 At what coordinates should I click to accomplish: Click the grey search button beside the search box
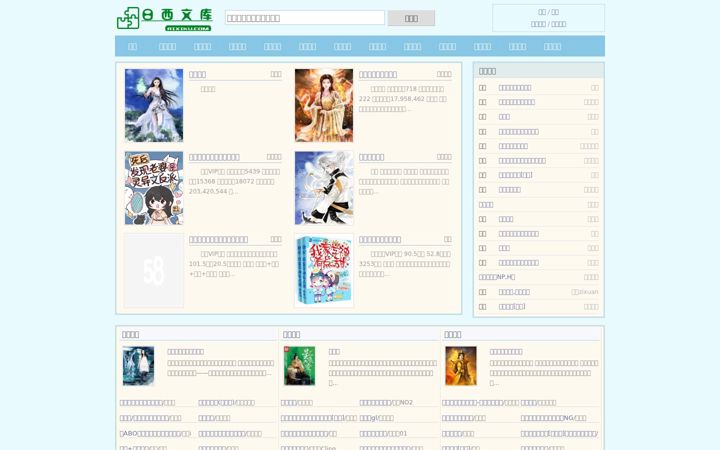point(411,18)
